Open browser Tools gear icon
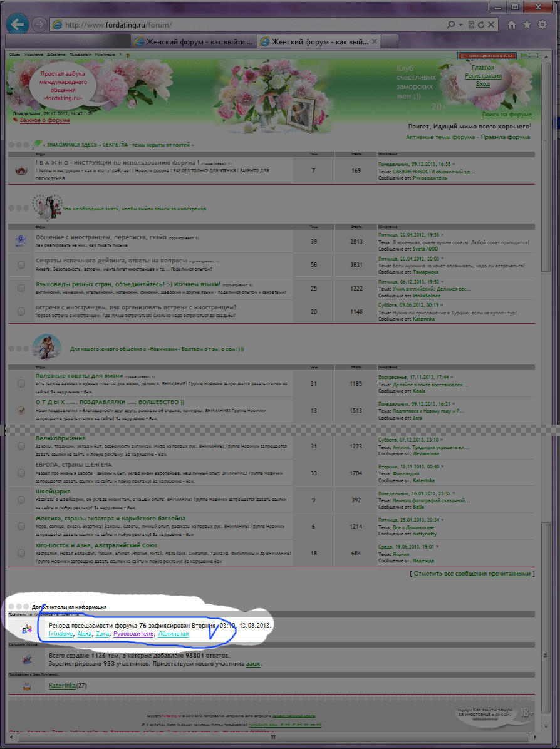 (543, 24)
